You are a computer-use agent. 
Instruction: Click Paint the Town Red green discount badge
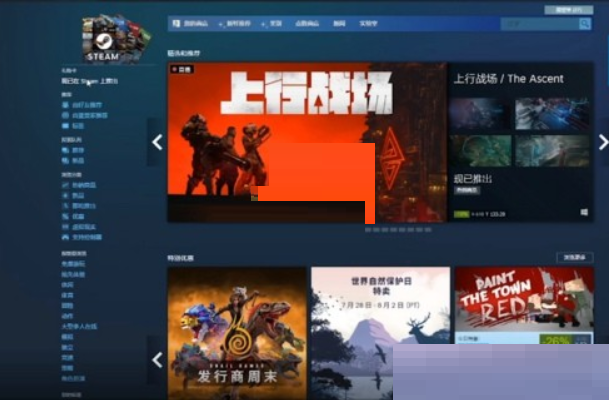coord(556,339)
